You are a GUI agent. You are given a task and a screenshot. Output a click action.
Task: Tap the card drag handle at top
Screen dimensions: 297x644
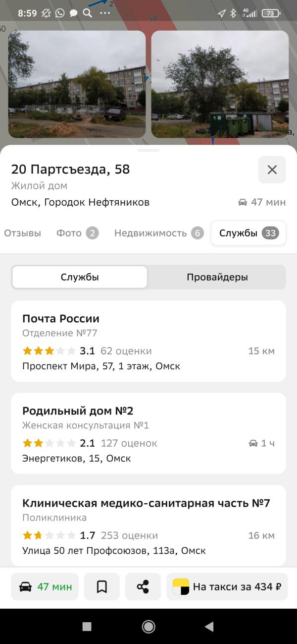coord(148,150)
